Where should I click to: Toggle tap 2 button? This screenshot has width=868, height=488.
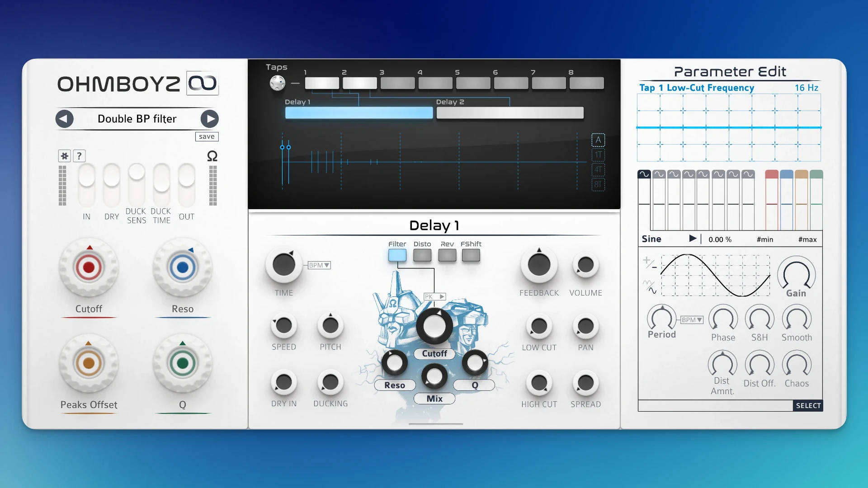[x=360, y=83]
